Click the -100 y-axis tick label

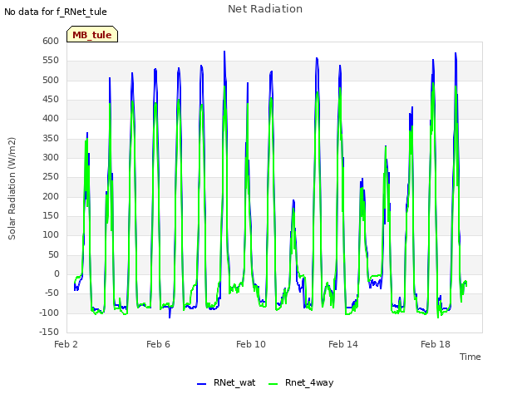49,313
